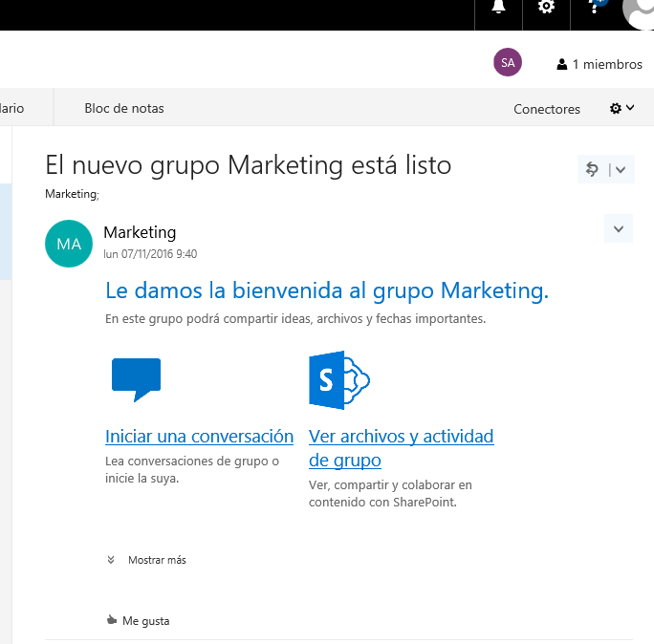Click the MA Marketing avatar
This screenshot has width=654, height=644.
pos(69,244)
